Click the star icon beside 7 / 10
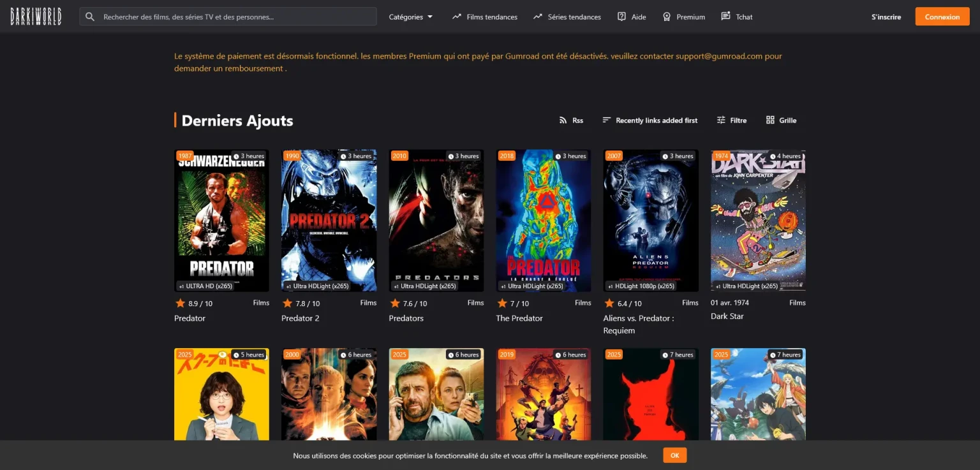The width and height of the screenshot is (980, 470). (502, 303)
